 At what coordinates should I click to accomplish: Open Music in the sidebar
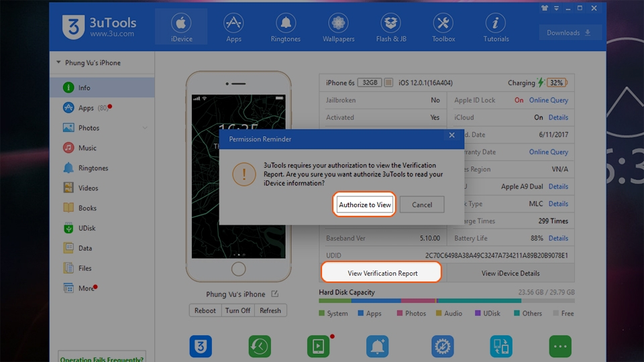102,147
